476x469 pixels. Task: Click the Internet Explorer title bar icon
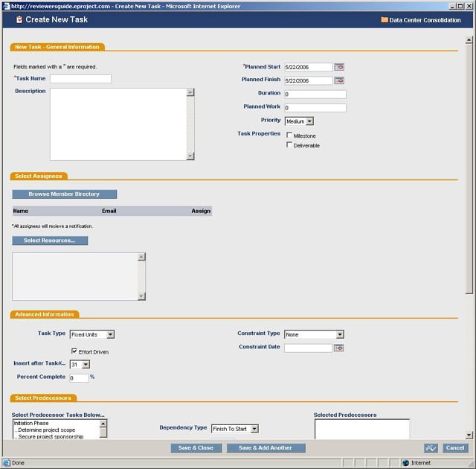pos(6,6)
